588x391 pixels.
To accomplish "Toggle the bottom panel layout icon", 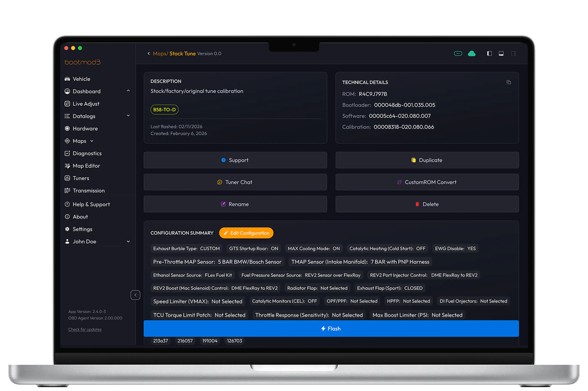I will (501, 54).
